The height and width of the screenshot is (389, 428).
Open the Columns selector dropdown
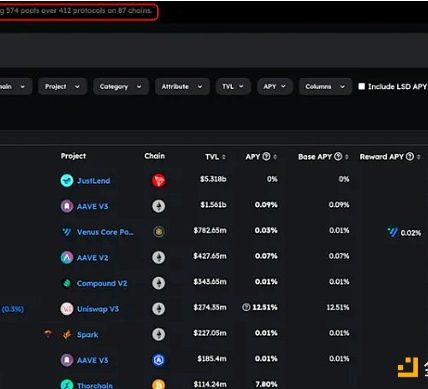click(325, 87)
